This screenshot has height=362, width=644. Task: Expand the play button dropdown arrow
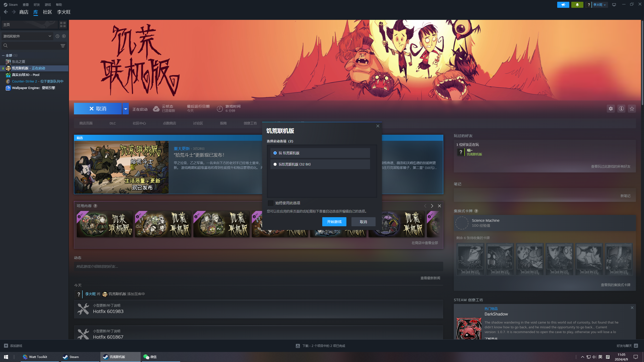click(x=126, y=109)
